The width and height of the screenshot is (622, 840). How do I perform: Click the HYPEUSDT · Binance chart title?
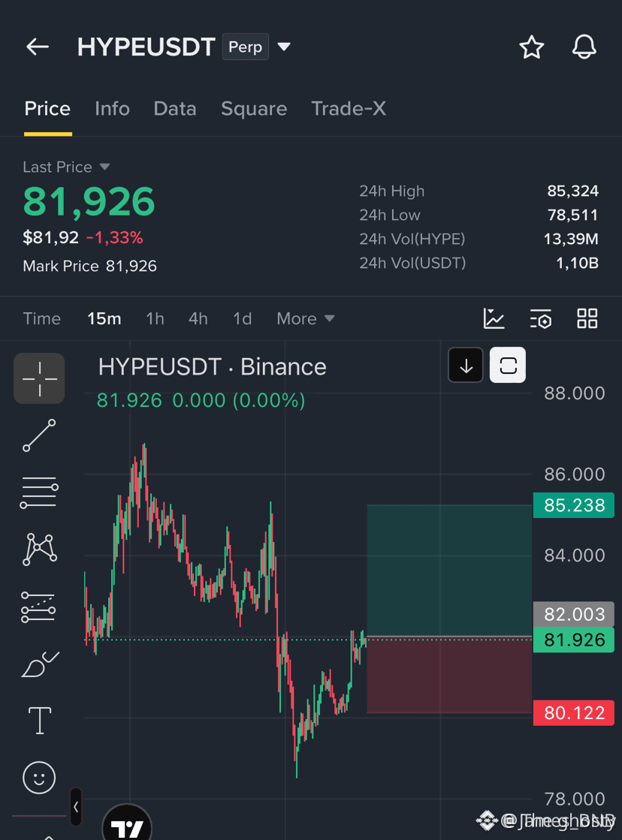click(x=213, y=367)
